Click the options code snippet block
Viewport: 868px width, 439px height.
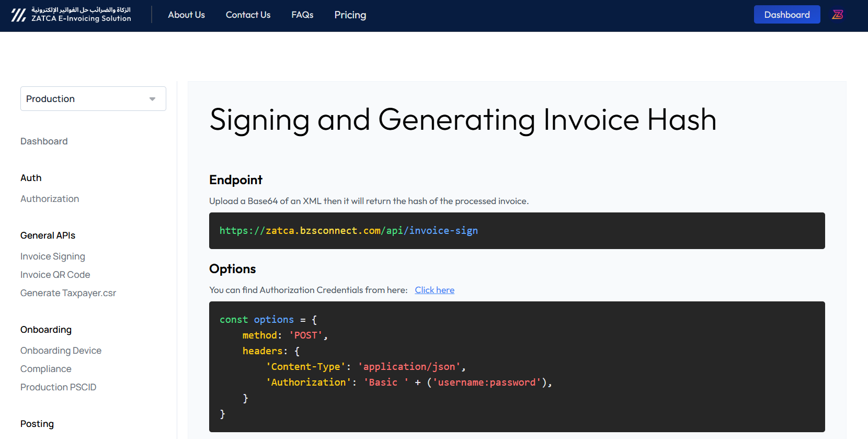[x=517, y=366]
